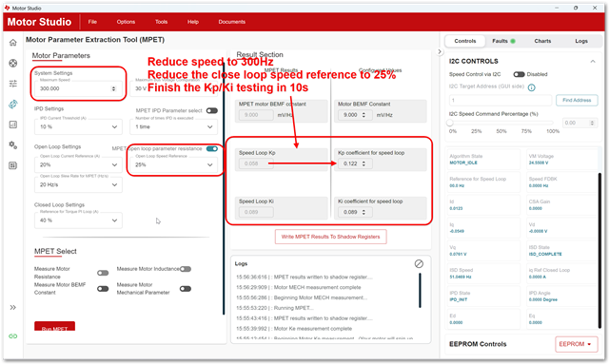Click ISD_COMPLETE state value
The height and width of the screenshot is (364, 609).
click(x=545, y=254)
